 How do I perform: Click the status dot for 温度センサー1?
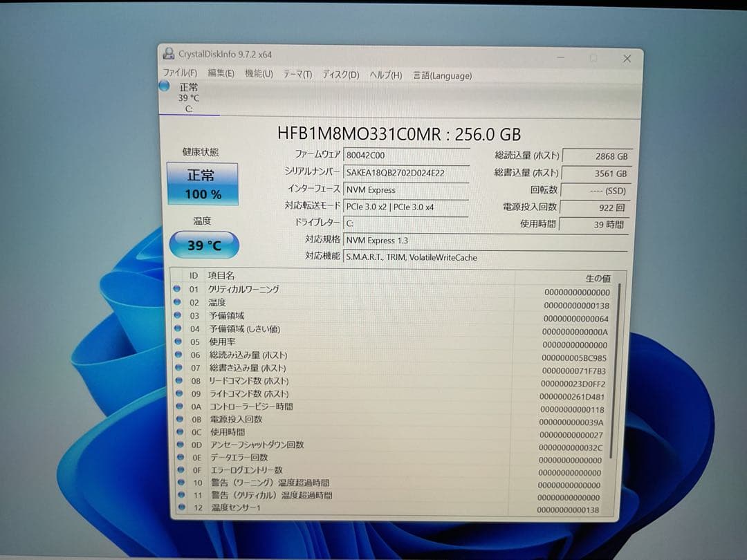coord(178,507)
